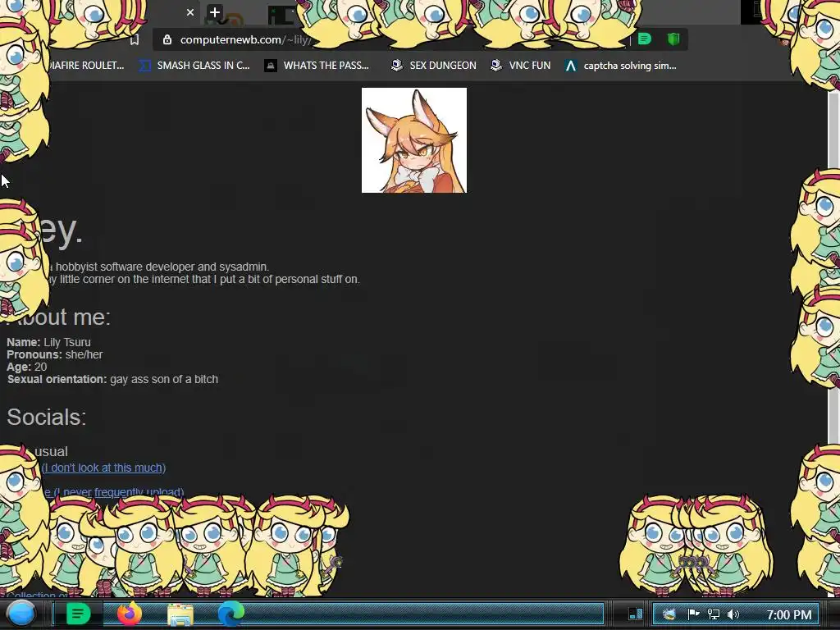840x630 pixels.
Task: Follow the 'I don't look at this much' link
Action: (104, 468)
